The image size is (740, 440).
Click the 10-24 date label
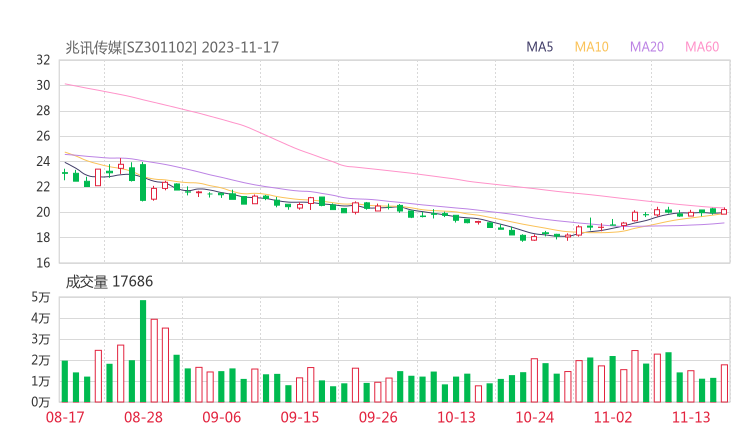(x=535, y=417)
